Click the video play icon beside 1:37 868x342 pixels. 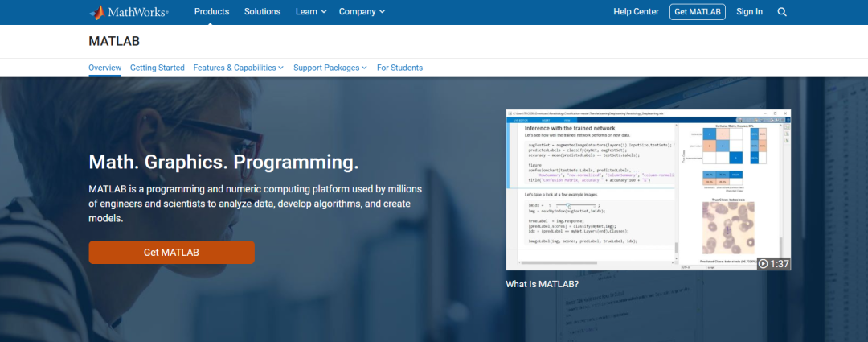click(764, 264)
